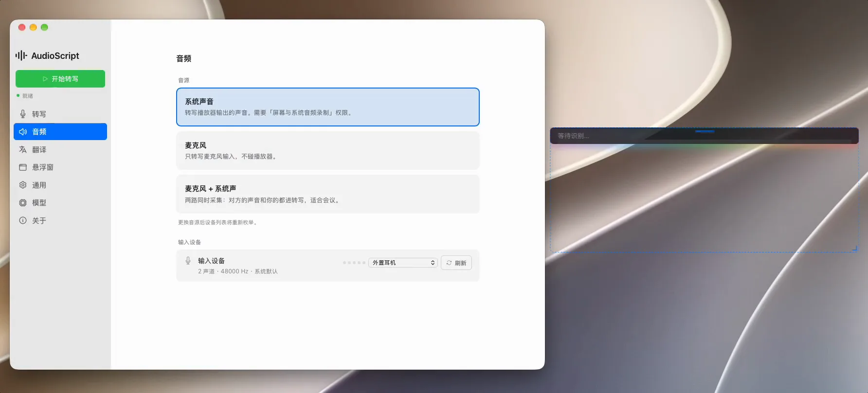This screenshot has width=868, height=393.
Task: Choose the 麦克风 + 系统声 source card
Action: (328, 194)
